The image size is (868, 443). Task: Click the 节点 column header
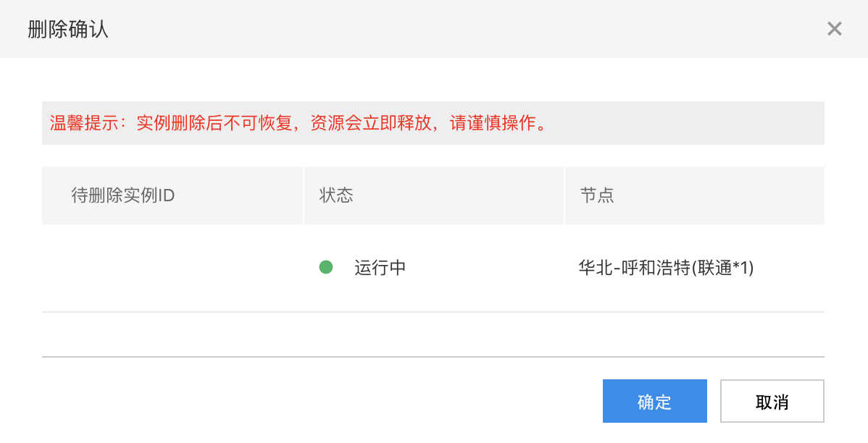pos(597,195)
